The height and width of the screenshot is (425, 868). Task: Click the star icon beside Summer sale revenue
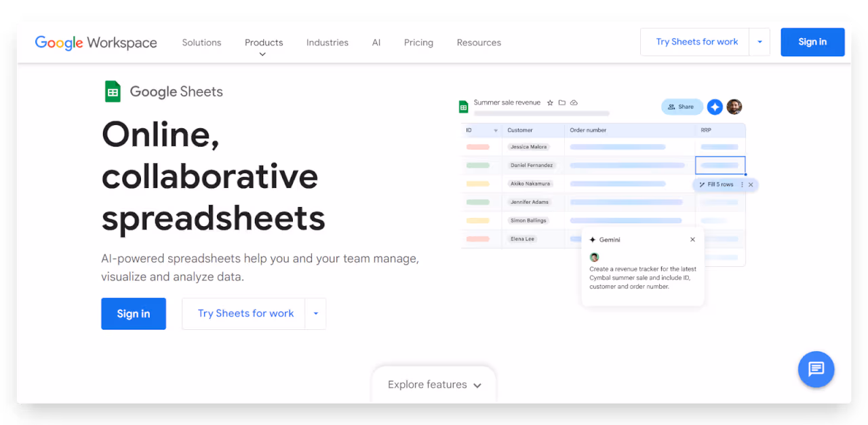pos(550,103)
